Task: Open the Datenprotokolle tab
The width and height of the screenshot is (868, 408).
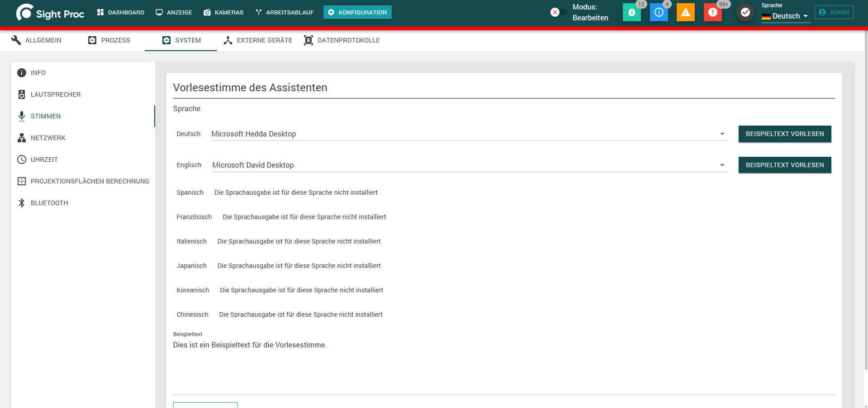Action: point(342,40)
